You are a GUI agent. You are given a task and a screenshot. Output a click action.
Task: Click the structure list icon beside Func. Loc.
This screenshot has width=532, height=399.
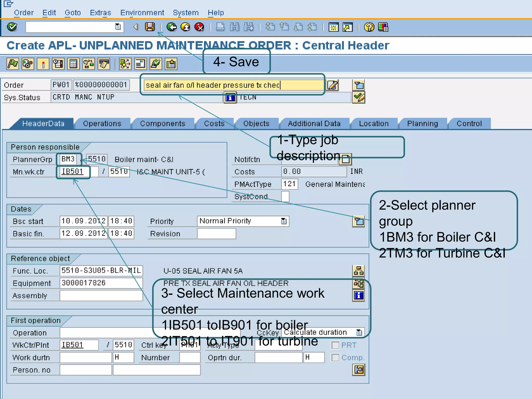click(x=358, y=271)
